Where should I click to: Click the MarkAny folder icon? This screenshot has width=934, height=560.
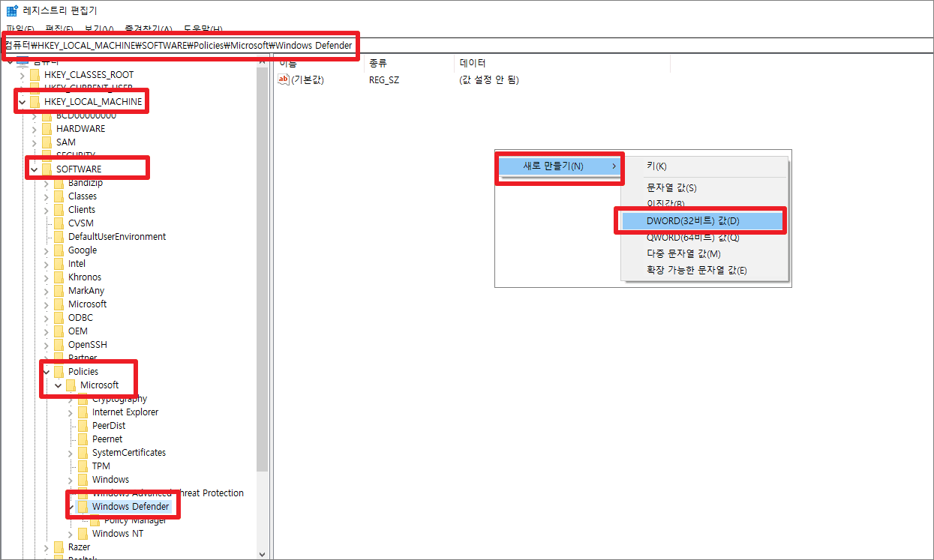click(59, 291)
